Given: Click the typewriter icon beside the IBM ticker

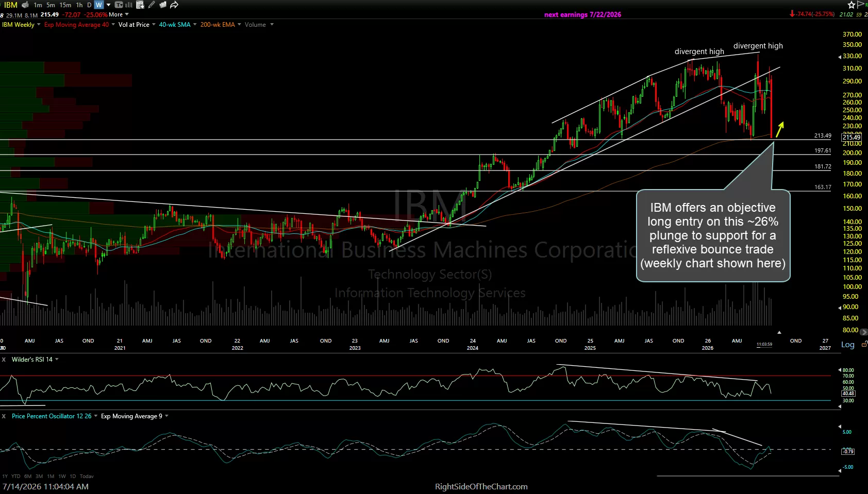Looking at the screenshot, I should click(25, 5).
